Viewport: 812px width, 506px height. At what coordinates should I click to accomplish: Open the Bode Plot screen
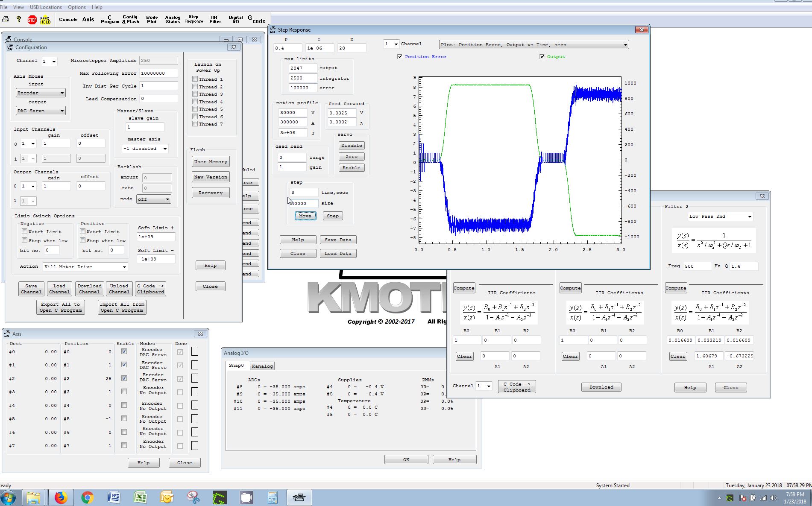[x=152, y=20]
